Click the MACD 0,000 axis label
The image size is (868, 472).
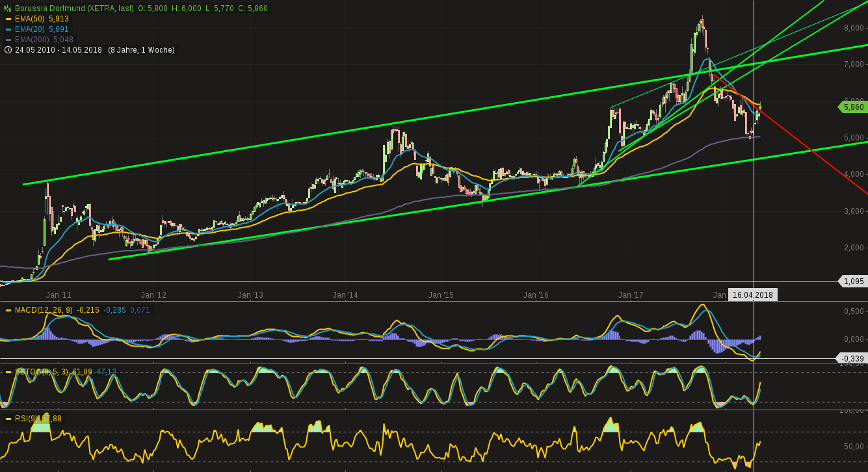pos(854,339)
